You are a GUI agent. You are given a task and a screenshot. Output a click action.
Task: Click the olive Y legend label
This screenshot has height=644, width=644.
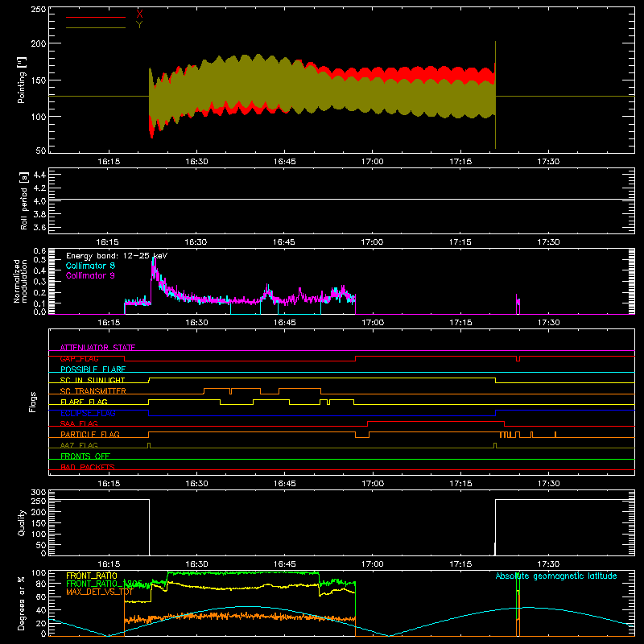click(x=139, y=25)
